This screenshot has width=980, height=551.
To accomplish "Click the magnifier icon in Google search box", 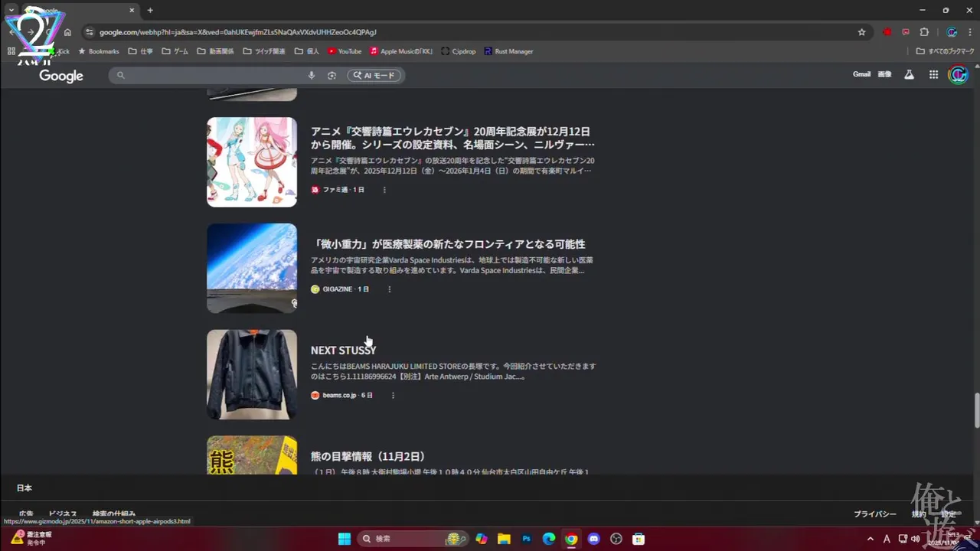I will point(120,75).
